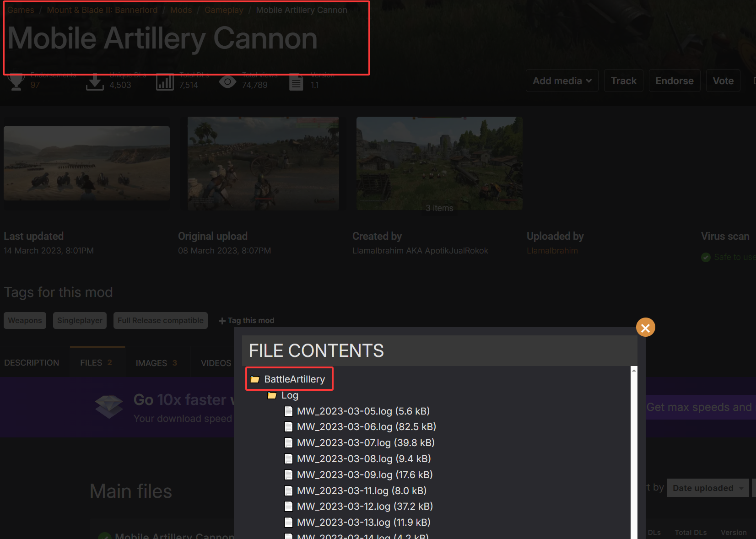The width and height of the screenshot is (756, 539).
Task: Open the third thumbnail labeled 3 items
Action: (x=439, y=163)
